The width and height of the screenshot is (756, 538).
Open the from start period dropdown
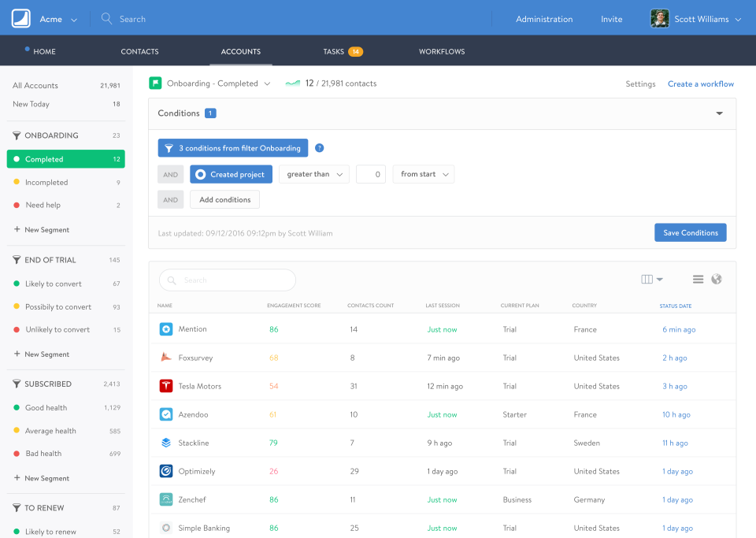tap(424, 175)
